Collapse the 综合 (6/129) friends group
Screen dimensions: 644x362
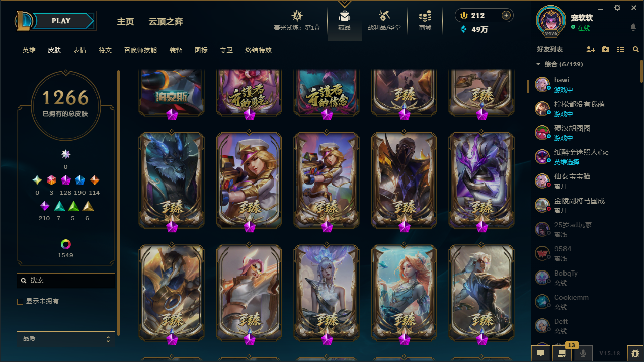538,64
